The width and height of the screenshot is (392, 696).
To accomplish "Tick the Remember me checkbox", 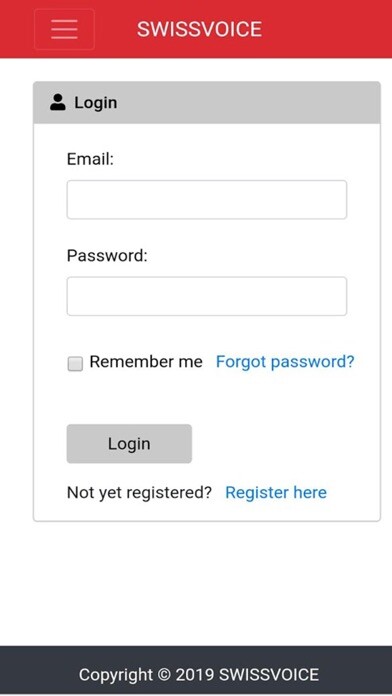I will 75,364.
